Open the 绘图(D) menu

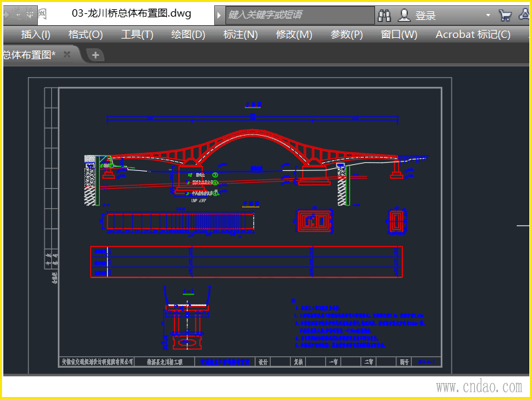[188, 35]
